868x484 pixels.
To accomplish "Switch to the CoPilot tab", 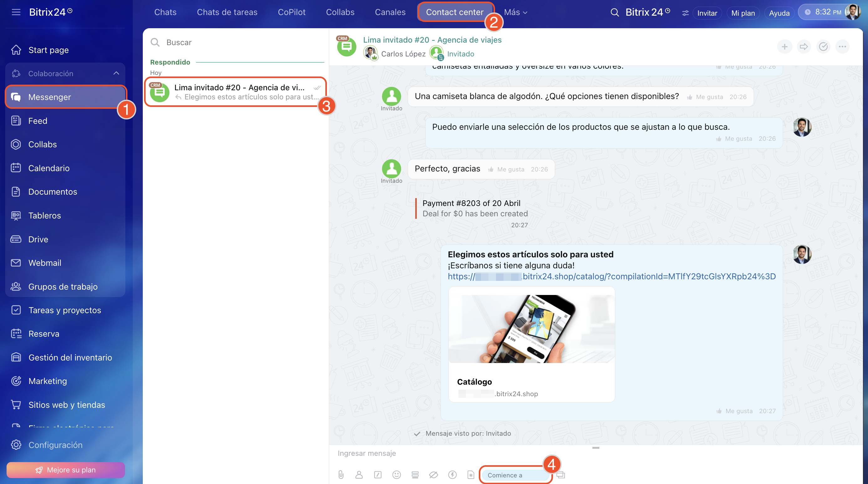I will [292, 13].
